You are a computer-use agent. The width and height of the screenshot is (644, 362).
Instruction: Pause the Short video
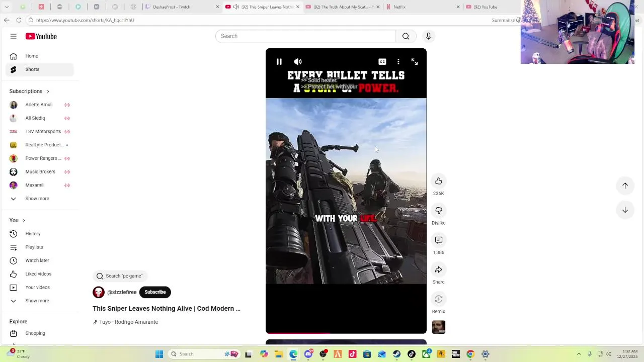279,62
